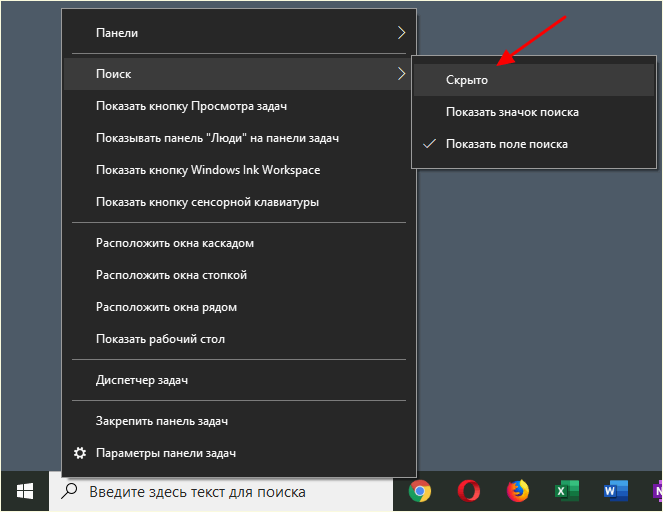Image resolution: width=663 pixels, height=512 pixels.
Task: Select Показать рабочий стол
Action: [x=239, y=339]
